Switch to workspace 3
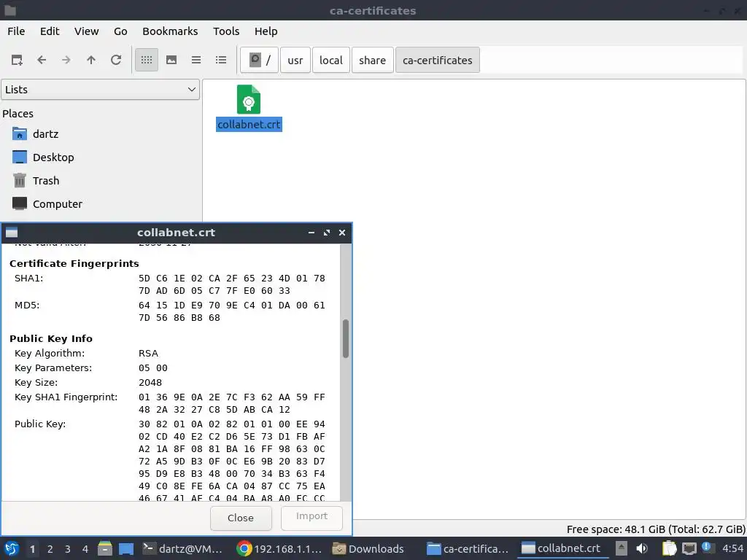Viewport: 747px width, 560px height. tap(68, 549)
